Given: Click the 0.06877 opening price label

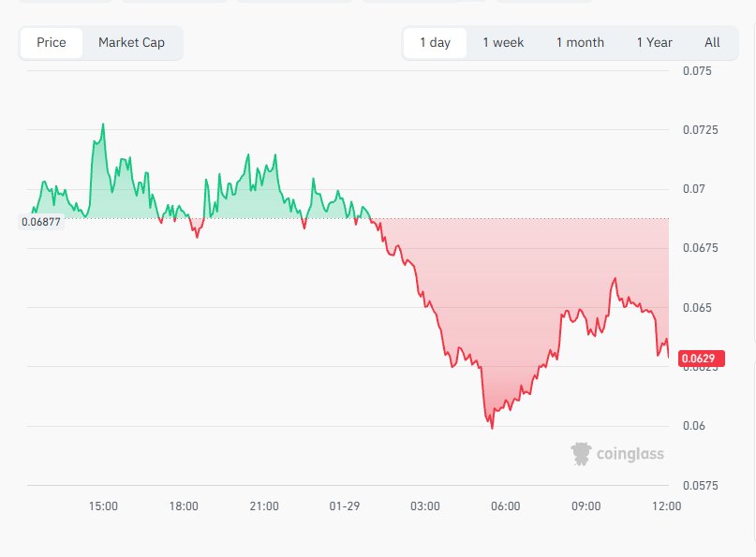Looking at the screenshot, I should coord(39,222).
